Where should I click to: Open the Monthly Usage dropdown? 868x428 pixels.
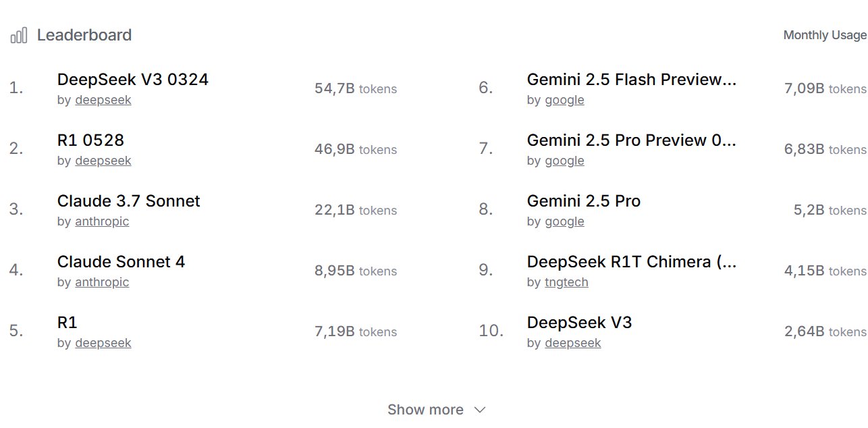[x=825, y=35]
